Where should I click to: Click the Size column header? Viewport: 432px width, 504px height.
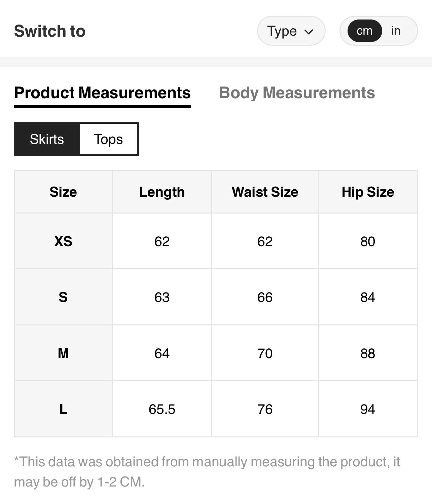click(x=63, y=192)
